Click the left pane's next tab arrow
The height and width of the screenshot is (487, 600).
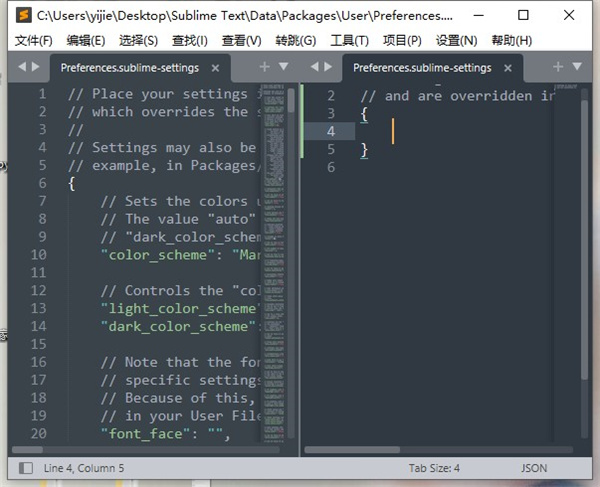[x=38, y=67]
